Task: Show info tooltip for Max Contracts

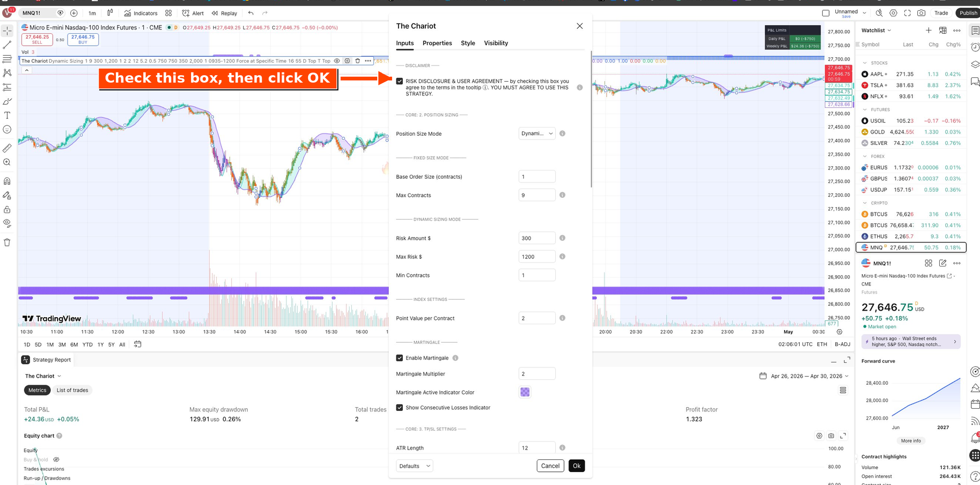Action: (562, 195)
